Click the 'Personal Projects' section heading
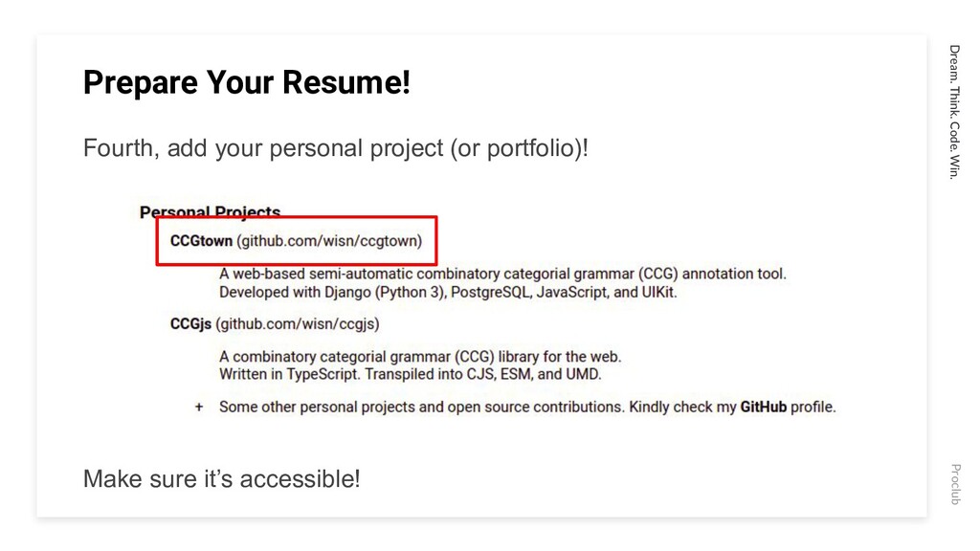 point(210,211)
